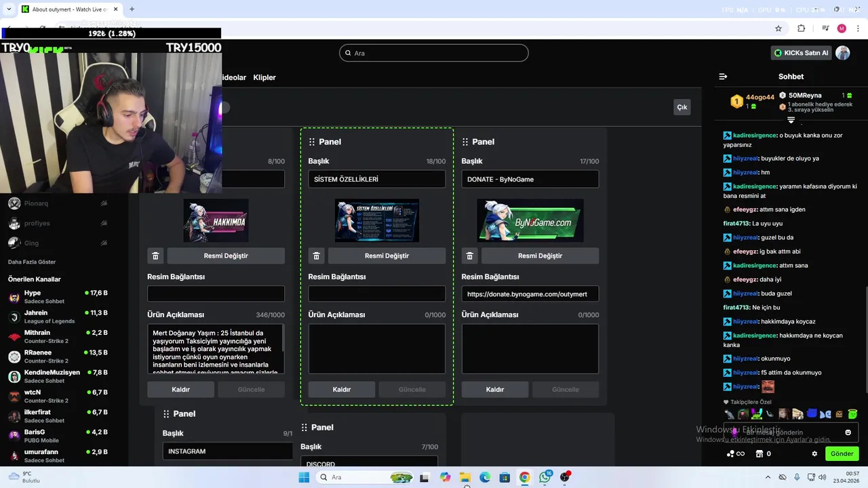Click Ürün Açıklaması textarea in SİSTEM ÖZELLİKLERİ panel
Image resolution: width=868 pixels, height=488 pixels.
click(x=377, y=348)
